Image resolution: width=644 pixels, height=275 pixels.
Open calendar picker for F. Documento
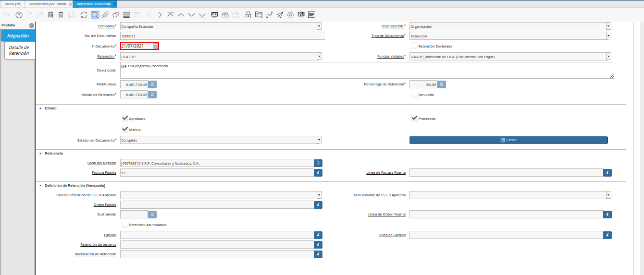pyautogui.click(x=156, y=46)
